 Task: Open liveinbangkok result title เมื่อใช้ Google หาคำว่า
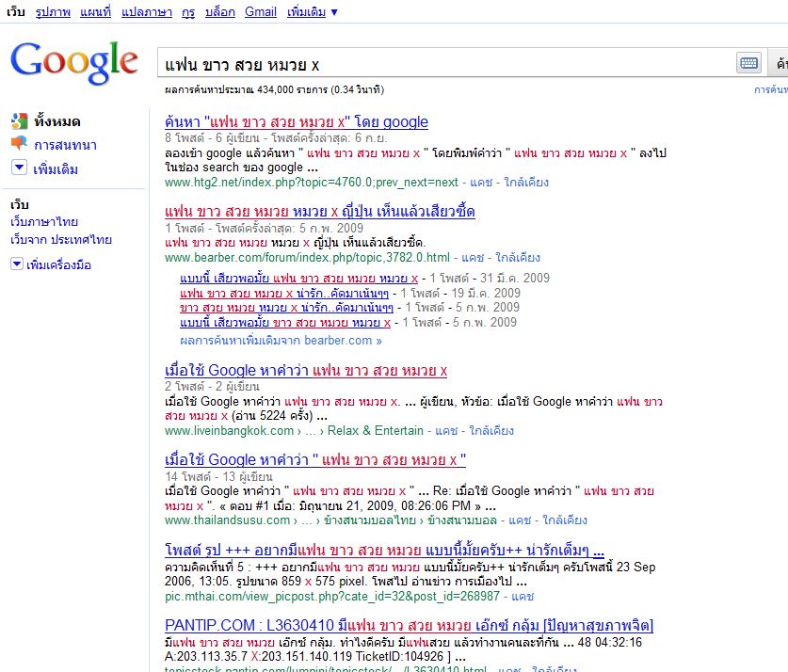point(306,371)
